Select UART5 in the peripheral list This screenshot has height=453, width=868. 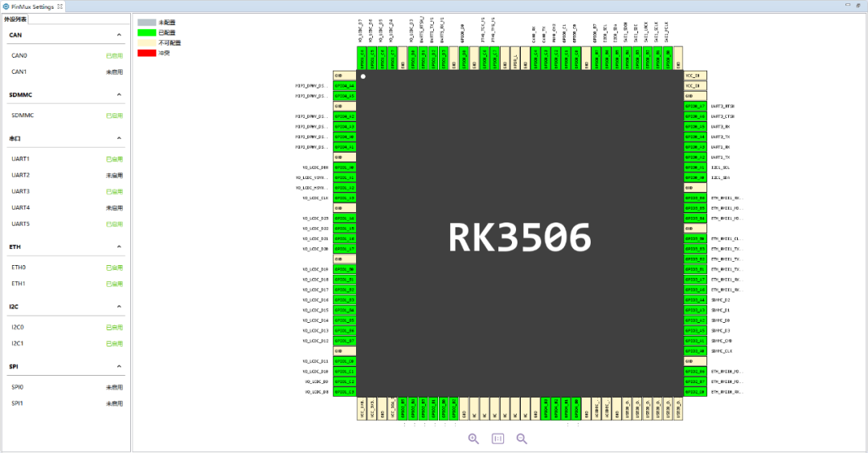(20, 224)
